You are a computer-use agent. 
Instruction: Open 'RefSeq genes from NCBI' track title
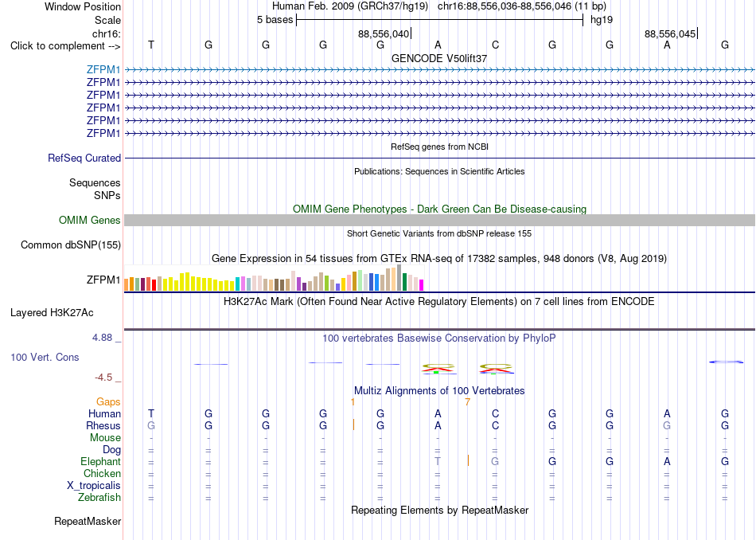click(x=439, y=147)
